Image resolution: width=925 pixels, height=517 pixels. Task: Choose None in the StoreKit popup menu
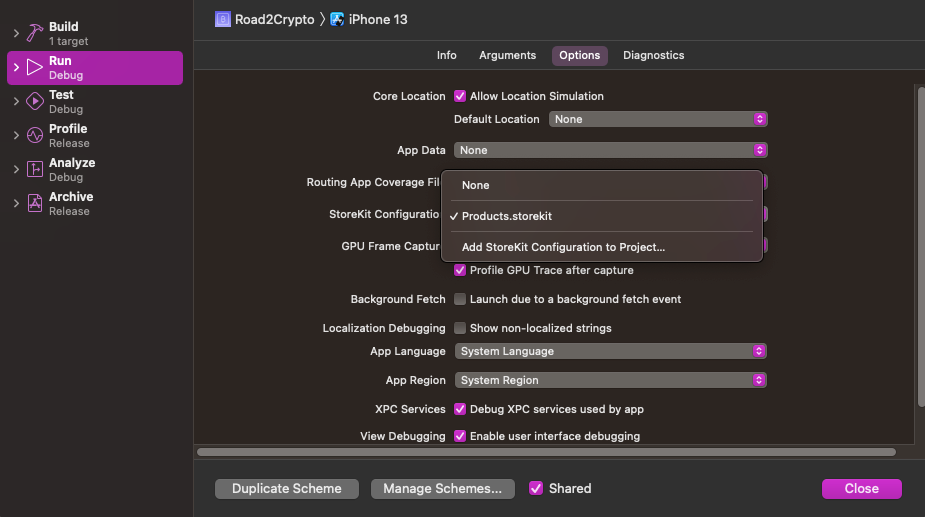tap(602, 185)
